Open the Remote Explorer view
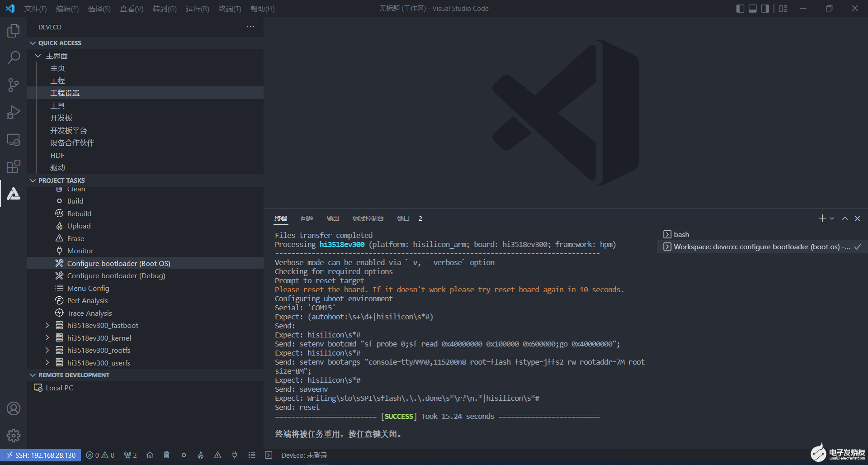The image size is (868, 465). [14, 139]
